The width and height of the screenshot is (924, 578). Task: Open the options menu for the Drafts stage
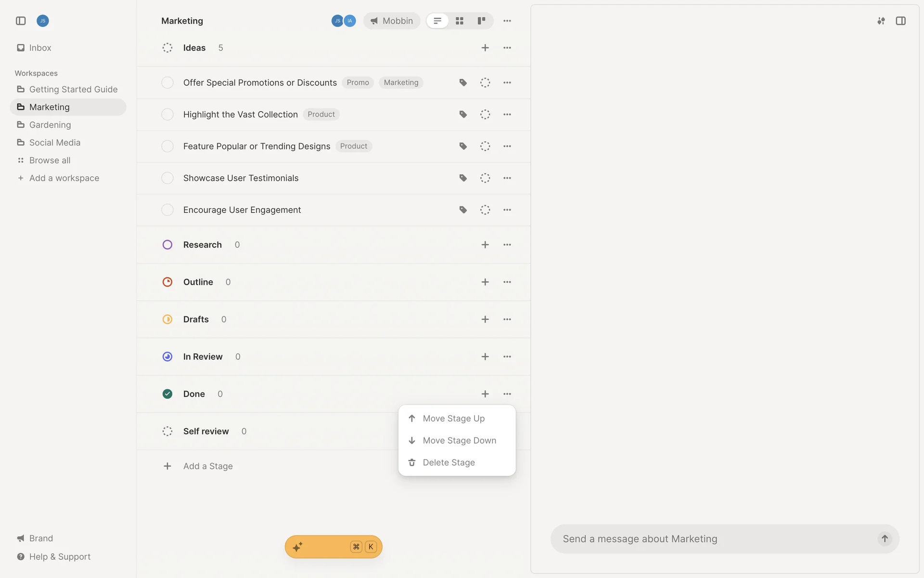coord(507,319)
